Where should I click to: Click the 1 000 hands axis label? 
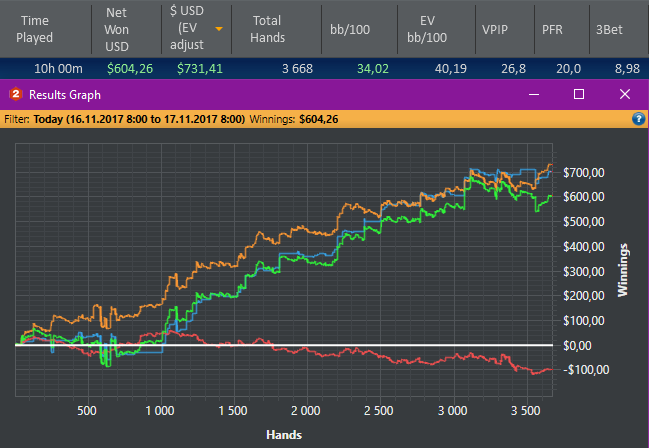tap(160, 411)
